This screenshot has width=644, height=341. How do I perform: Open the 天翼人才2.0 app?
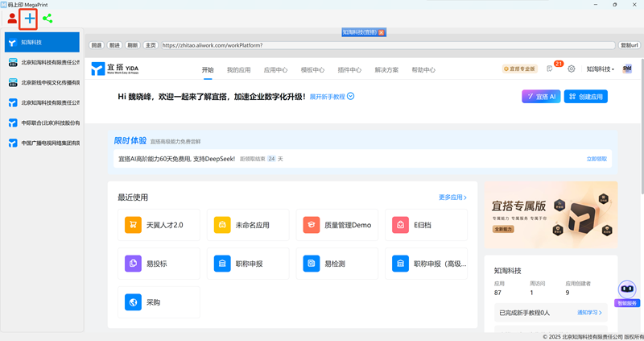159,225
